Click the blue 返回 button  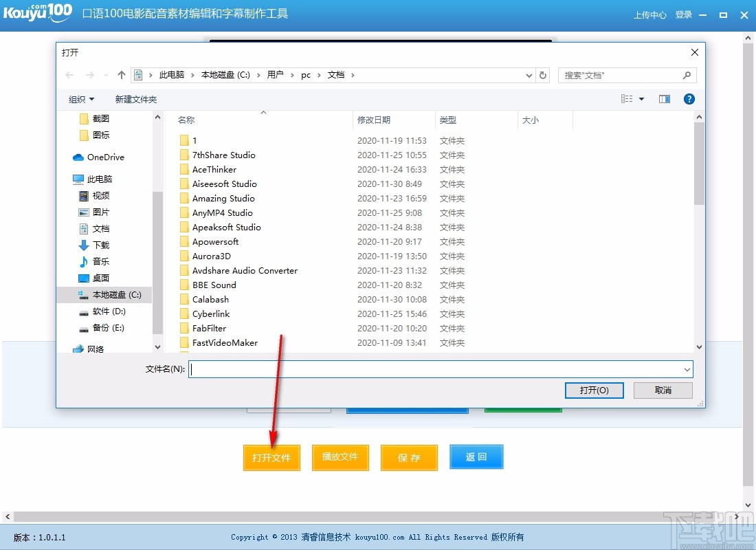(476, 457)
